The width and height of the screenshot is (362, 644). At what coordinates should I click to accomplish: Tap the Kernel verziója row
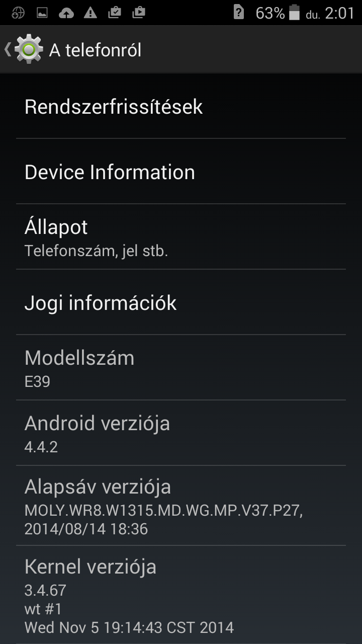pos(181,595)
